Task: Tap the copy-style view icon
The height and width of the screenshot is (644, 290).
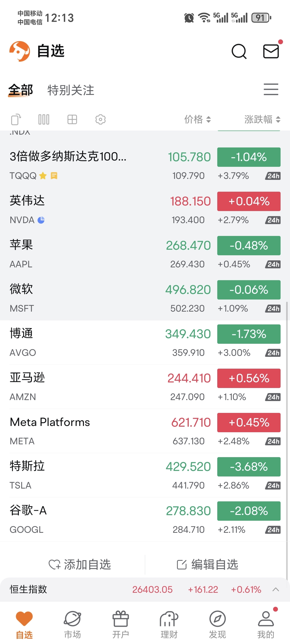Action: (16, 119)
